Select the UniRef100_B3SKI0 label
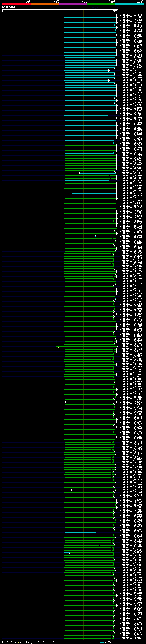This screenshot has width=146, height=644. (x=131, y=80)
